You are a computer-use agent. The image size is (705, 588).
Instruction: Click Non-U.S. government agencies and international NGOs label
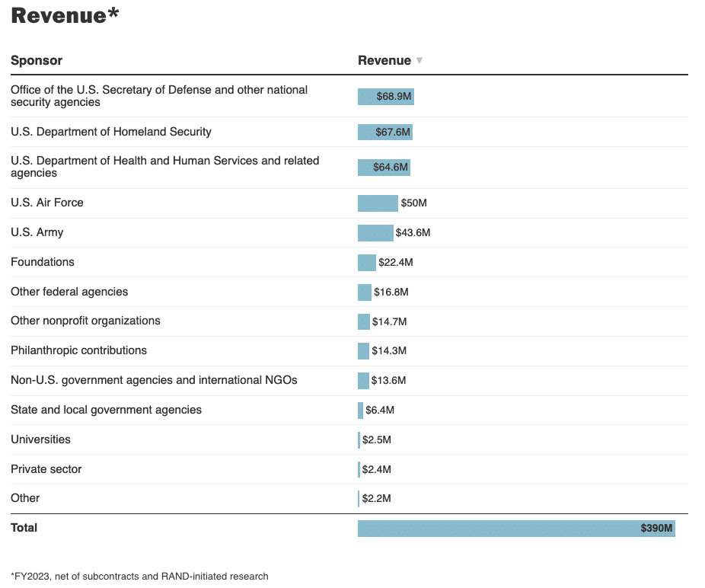pyautogui.click(x=154, y=380)
